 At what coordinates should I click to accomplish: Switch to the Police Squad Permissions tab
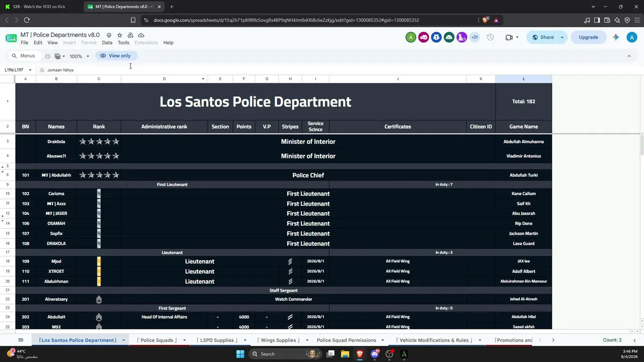click(346, 340)
